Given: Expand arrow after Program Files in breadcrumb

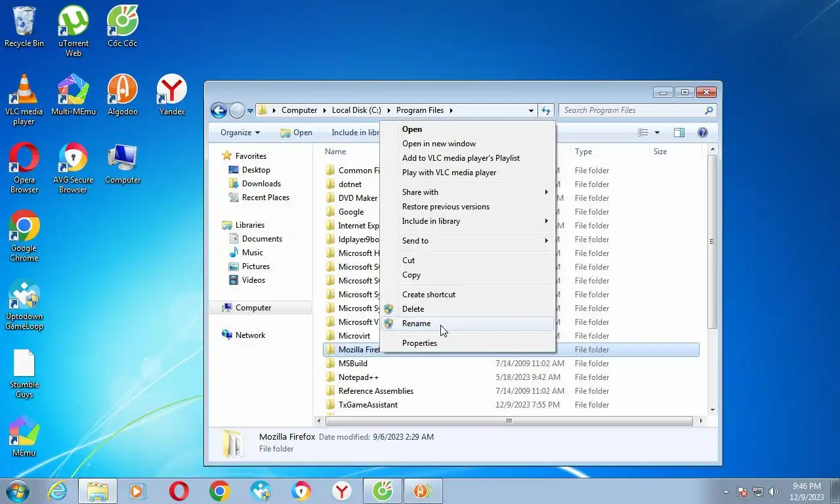Looking at the screenshot, I should (x=451, y=110).
